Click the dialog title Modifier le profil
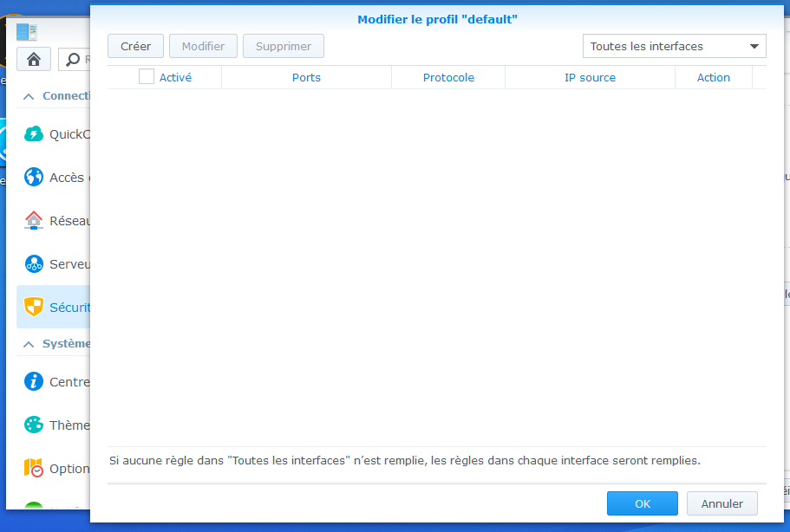Image resolution: width=790 pixels, height=532 pixels. tap(437, 20)
